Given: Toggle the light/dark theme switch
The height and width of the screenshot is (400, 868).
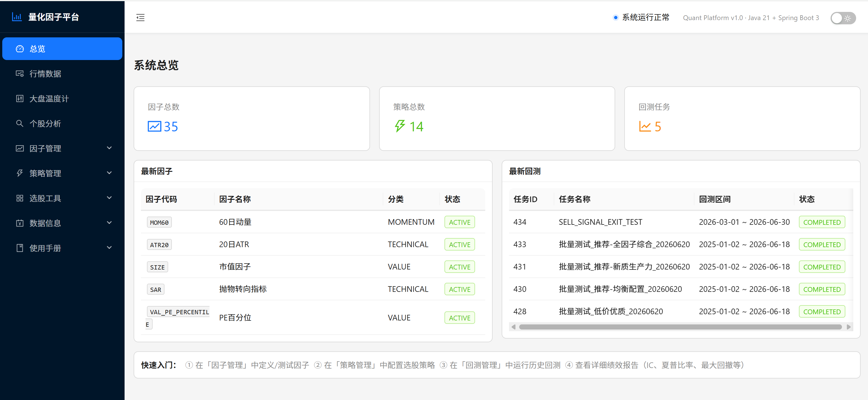Looking at the screenshot, I should click(x=843, y=18).
